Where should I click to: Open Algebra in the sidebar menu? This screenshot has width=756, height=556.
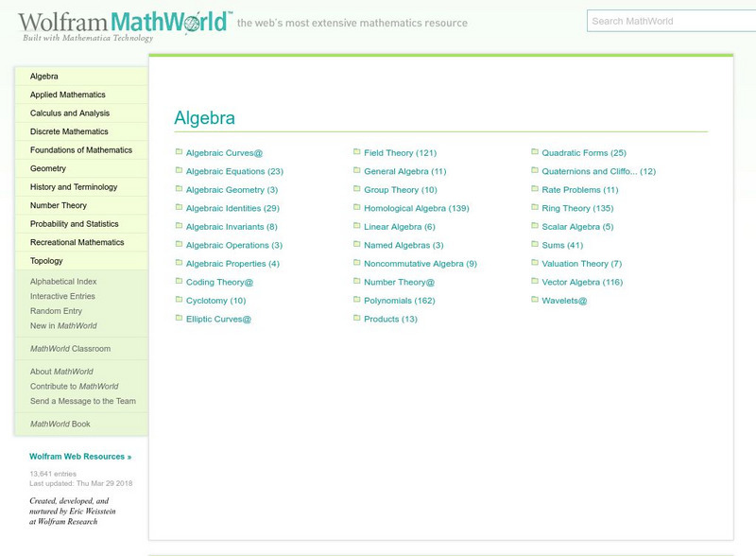pyautogui.click(x=81, y=77)
